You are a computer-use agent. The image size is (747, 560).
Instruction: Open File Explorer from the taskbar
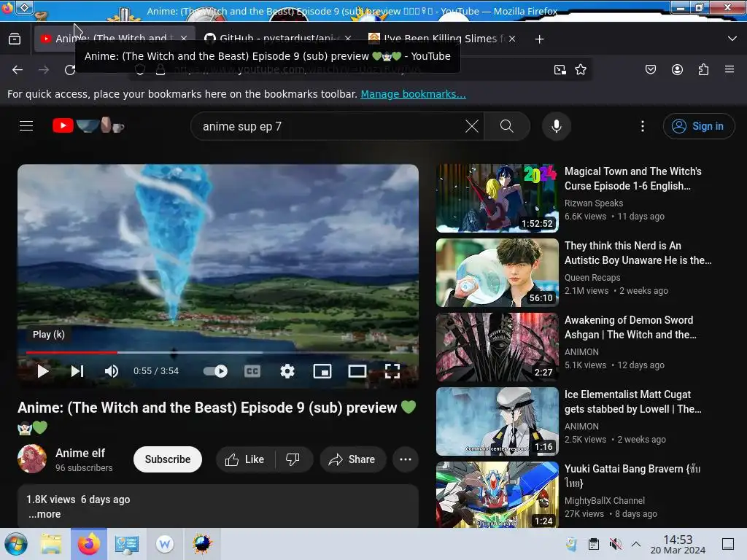pyautogui.click(x=51, y=544)
